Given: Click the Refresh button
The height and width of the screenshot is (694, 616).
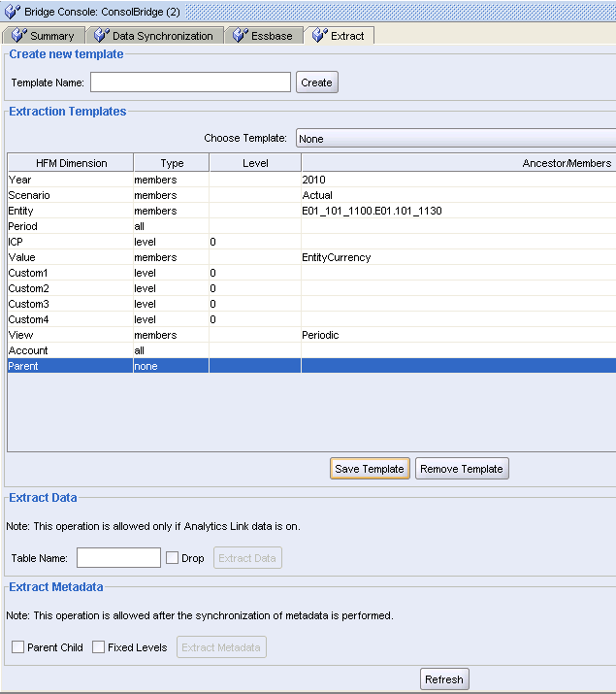Looking at the screenshot, I should click(444, 678).
